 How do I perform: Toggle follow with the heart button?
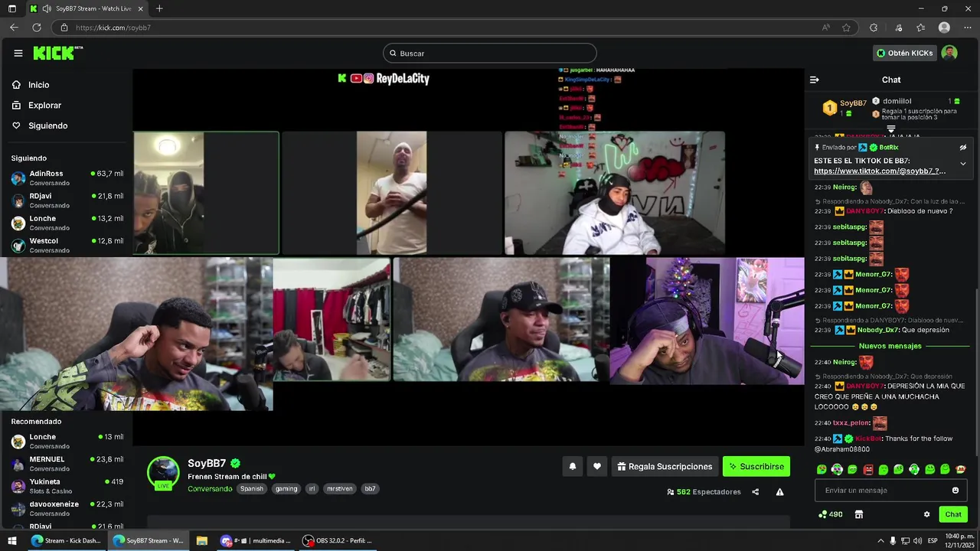pos(597,466)
